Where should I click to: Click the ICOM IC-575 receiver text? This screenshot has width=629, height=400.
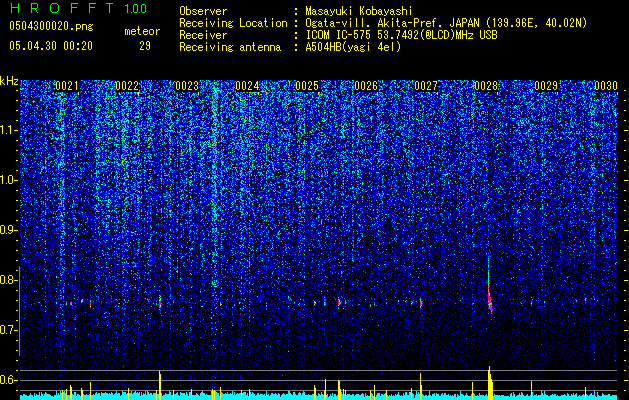[401, 35]
